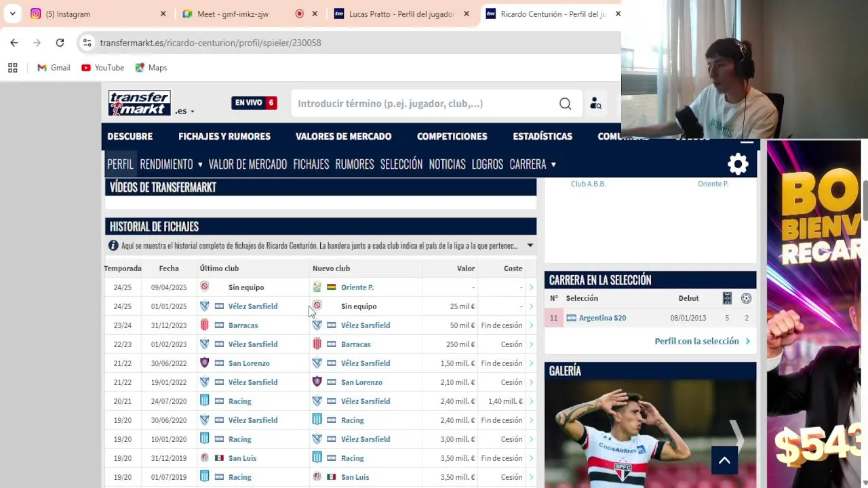868x488 pixels.
Task: Click the Oriente P. club crest in the 09/04/2025 row
Action: (317, 287)
